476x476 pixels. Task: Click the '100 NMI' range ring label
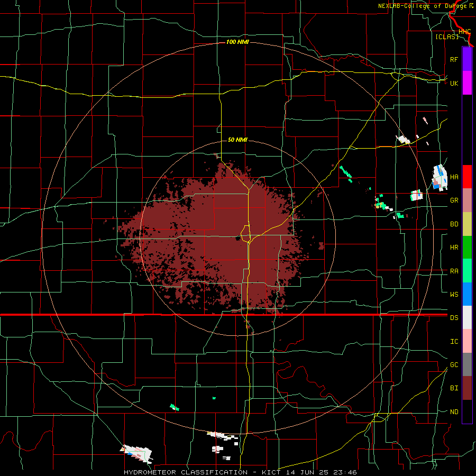coord(237,42)
